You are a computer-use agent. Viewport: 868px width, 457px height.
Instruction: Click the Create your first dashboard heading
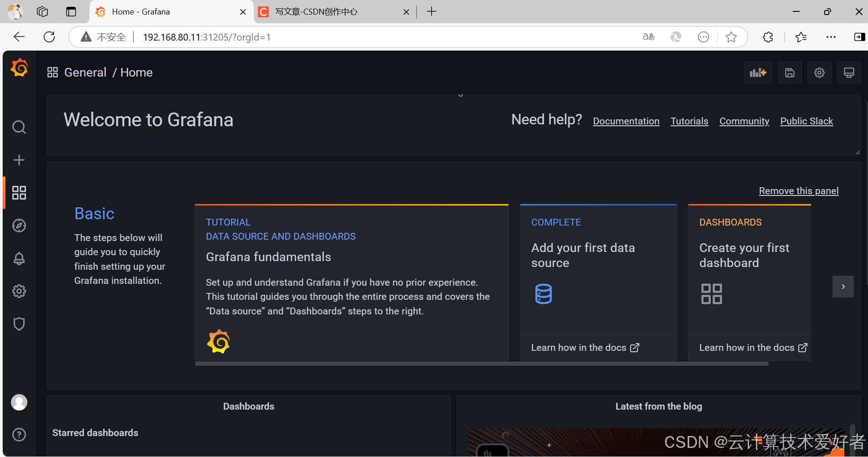tap(744, 255)
